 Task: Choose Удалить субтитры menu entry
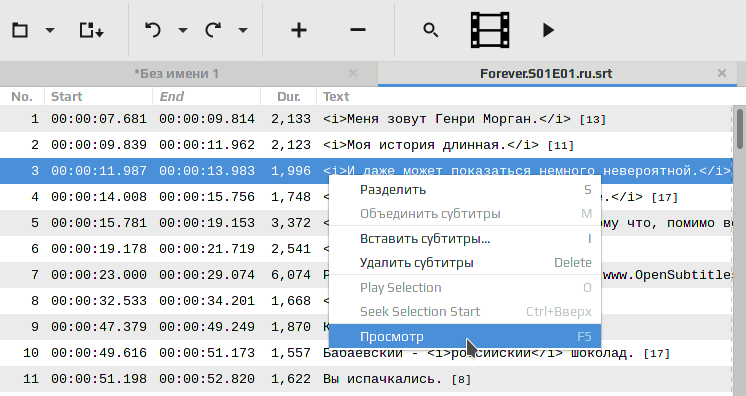(465, 263)
